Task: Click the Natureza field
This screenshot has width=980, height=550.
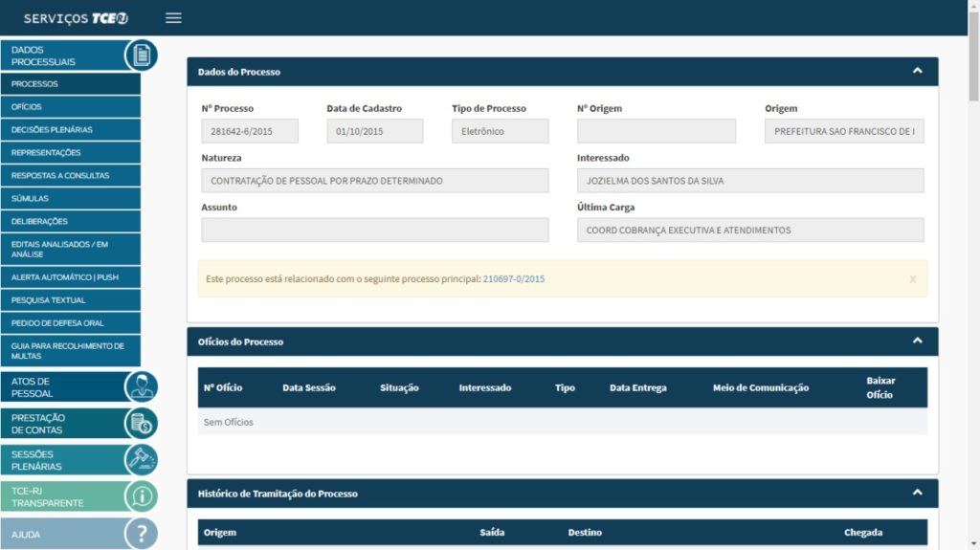Action: click(x=375, y=181)
